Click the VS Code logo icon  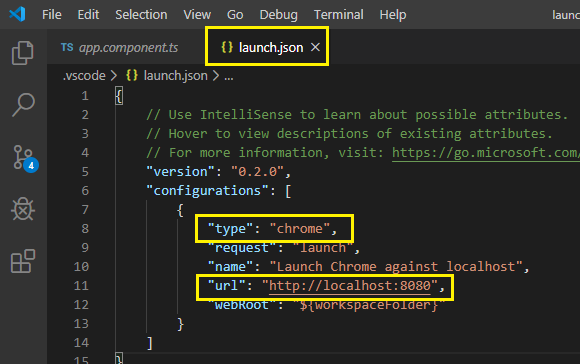coord(17,14)
